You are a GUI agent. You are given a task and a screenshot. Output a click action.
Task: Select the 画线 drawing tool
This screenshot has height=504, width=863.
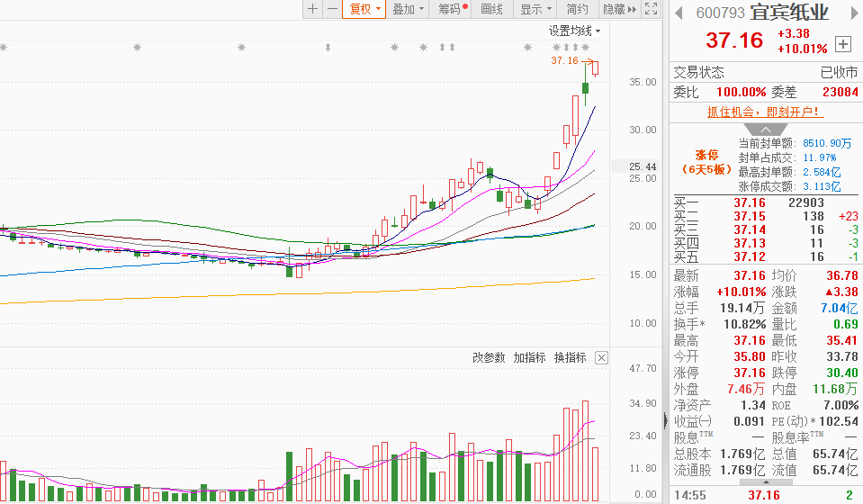point(491,9)
